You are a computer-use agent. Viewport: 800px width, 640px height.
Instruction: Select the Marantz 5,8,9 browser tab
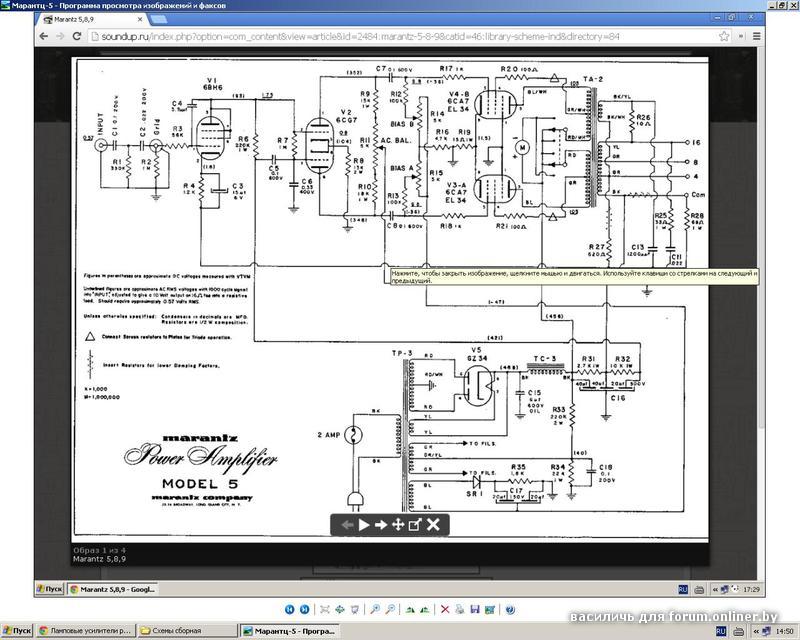point(92,19)
